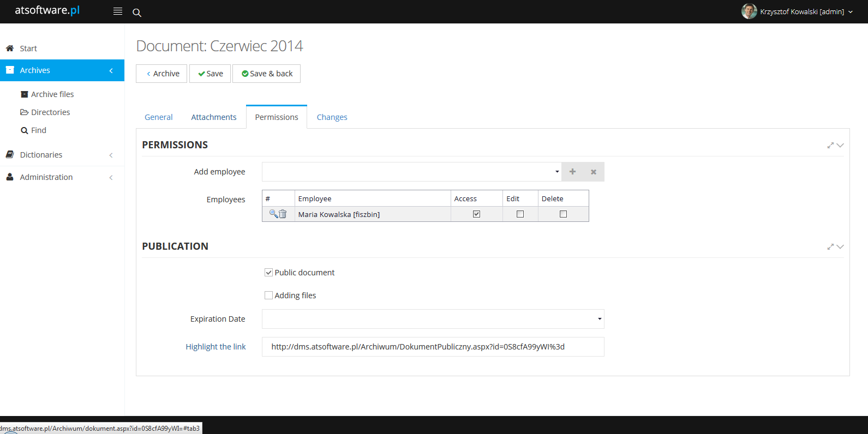
Task: Click the search magnifier icon in header
Action: coord(137,13)
